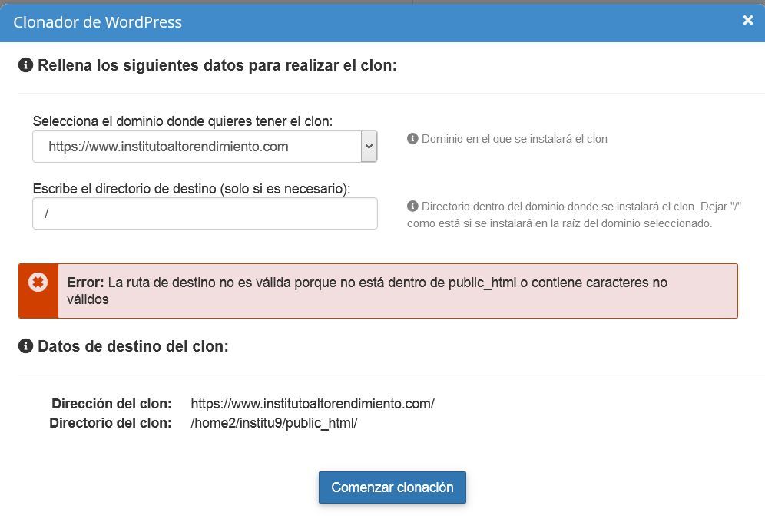Click the destination directory input field
The image size is (765, 532).
[x=205, y=213]
